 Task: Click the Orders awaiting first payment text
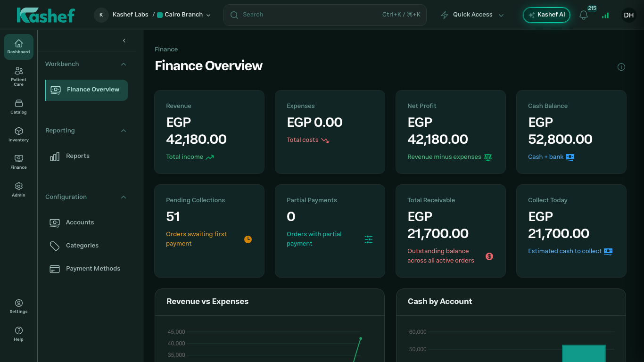[196, 239]
